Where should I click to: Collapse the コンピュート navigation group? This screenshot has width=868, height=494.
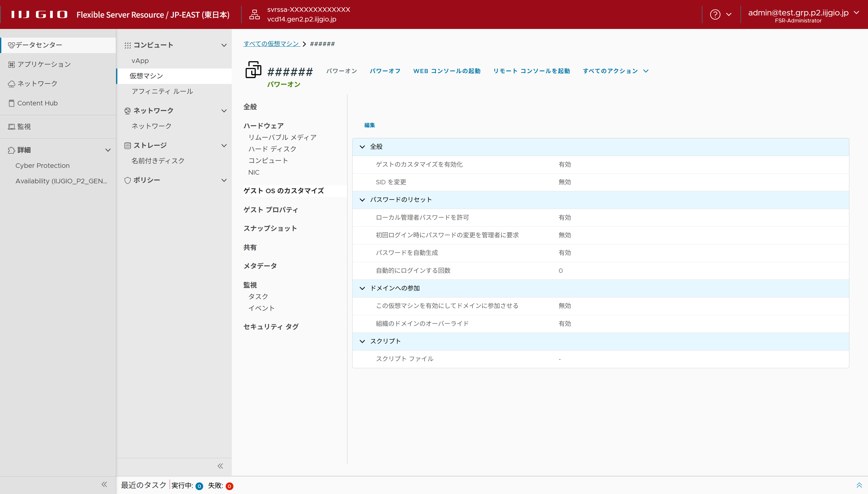click(x=224, y=45)
